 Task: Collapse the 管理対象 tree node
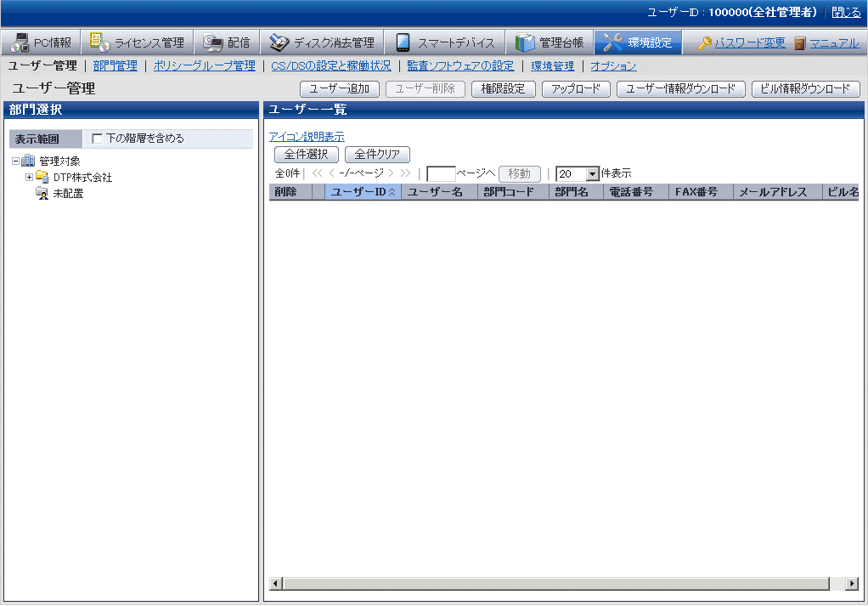pyautogui.click(x=15, y=161)
